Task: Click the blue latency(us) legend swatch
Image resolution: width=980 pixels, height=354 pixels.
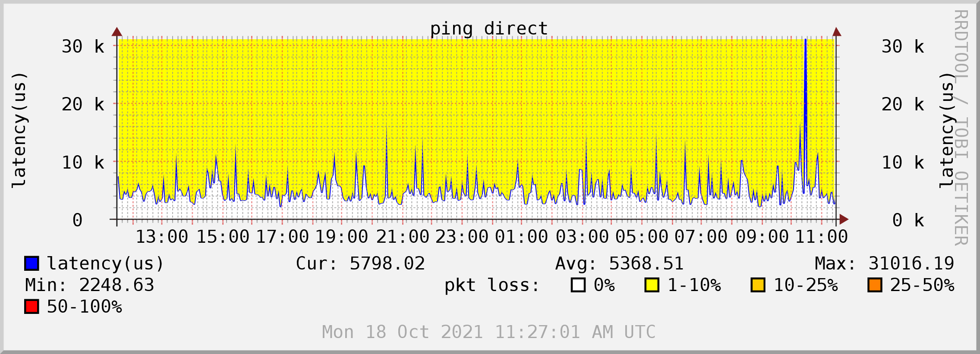Action: point(32,263)
